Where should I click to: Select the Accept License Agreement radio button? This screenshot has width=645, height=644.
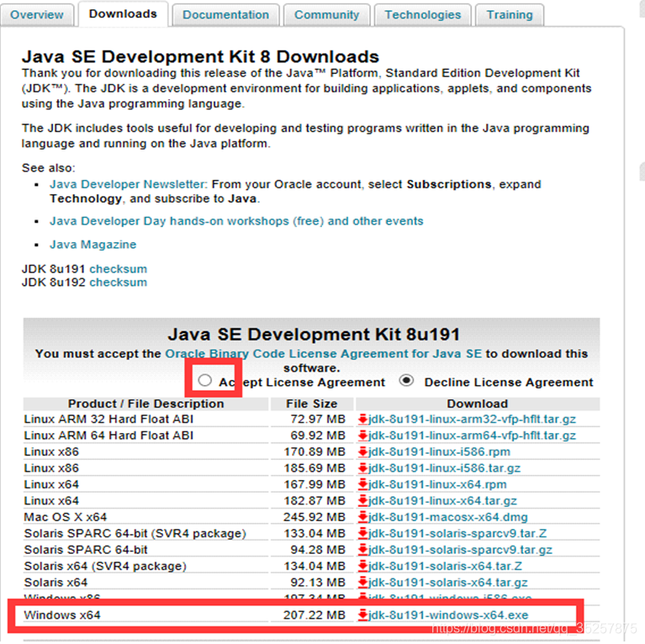[x=204, y=380]
